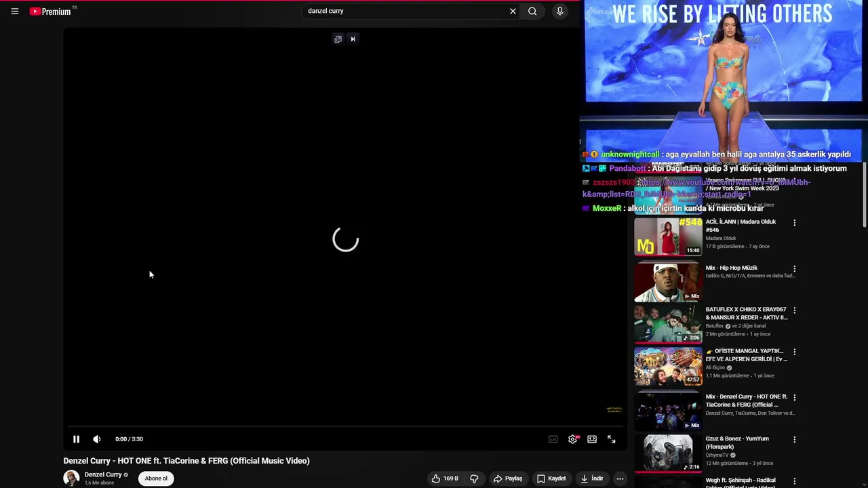Screen dimensions: 868x488
Task: Open options for Mix - Denzel Curry
Action: 795,397
